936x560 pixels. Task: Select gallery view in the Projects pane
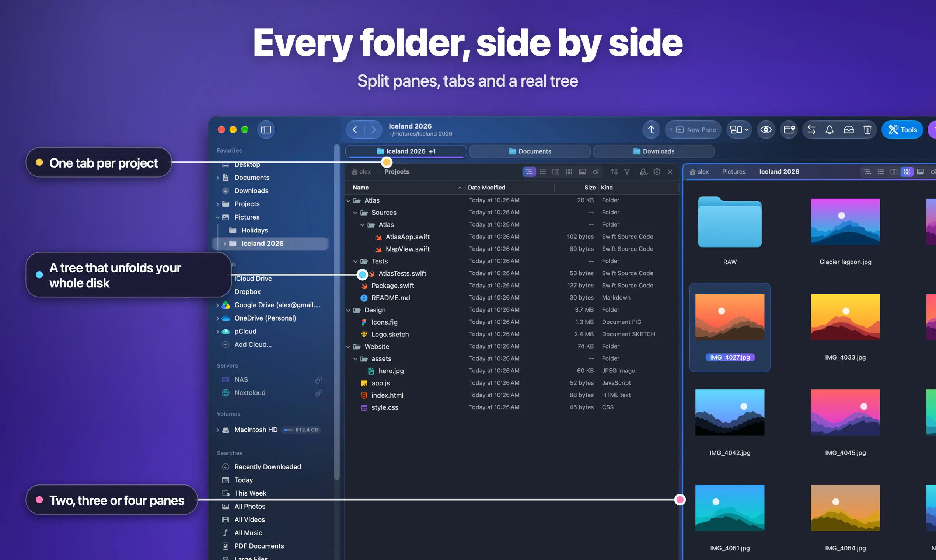pyautogui.click(x=582, y=172)
